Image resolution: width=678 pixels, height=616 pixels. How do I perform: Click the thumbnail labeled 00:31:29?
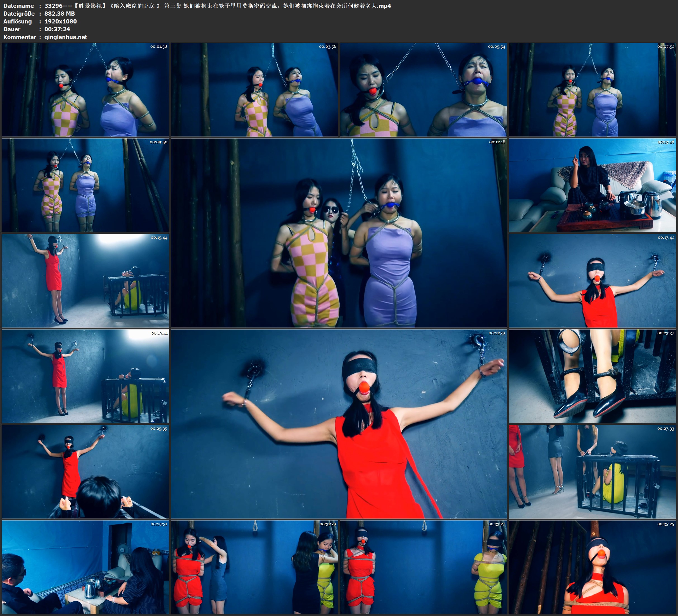[x=254, y=567]
